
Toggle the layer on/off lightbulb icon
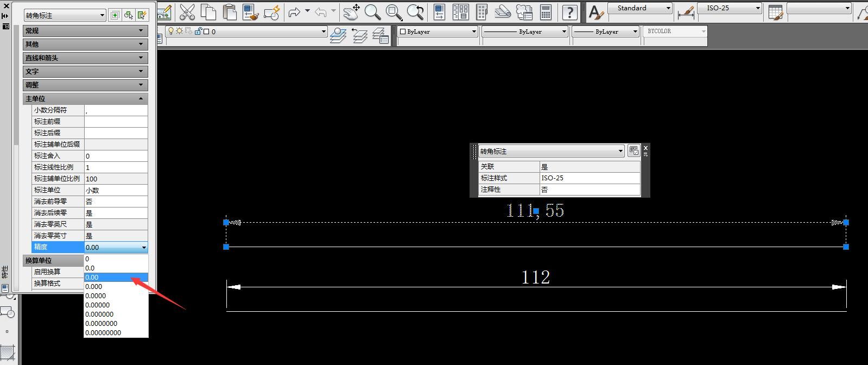click(171, 32)
